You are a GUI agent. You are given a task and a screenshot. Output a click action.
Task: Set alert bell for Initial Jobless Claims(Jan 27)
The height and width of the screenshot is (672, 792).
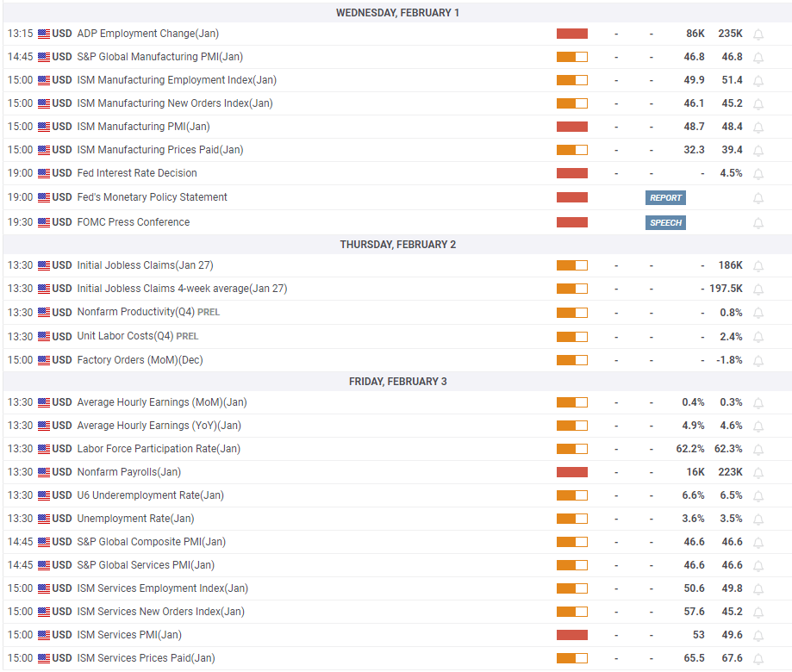[758, 266]
